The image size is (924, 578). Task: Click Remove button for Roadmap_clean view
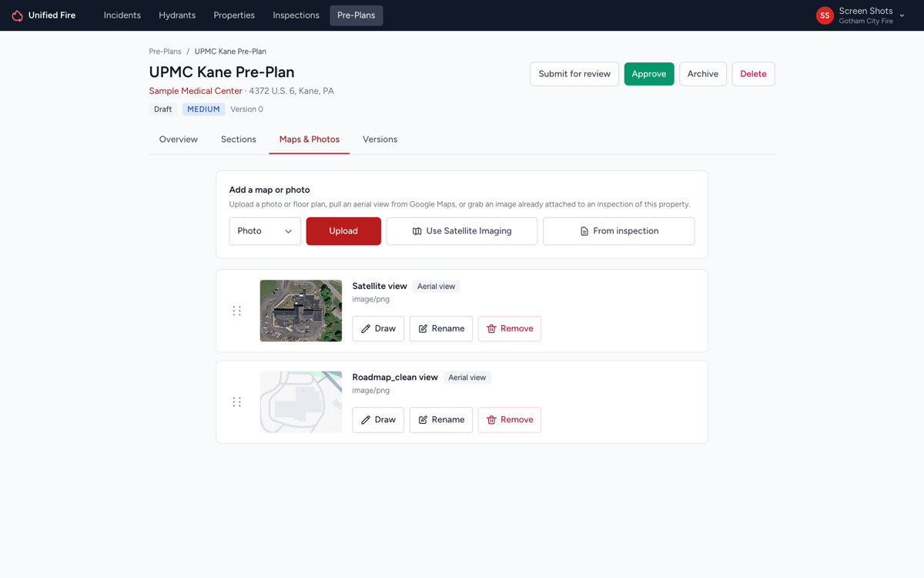pyautogui.click(x=510, y=420)
